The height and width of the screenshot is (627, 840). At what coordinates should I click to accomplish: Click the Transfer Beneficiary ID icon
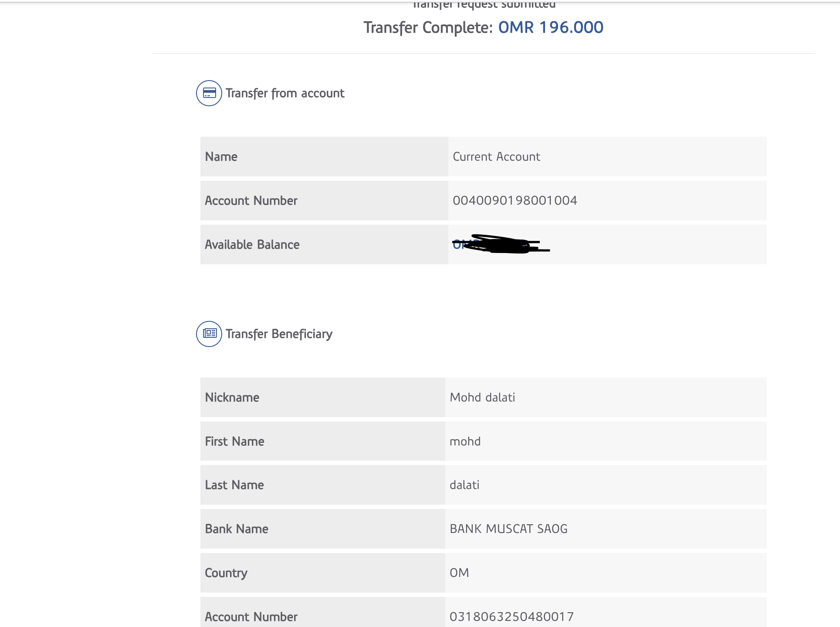209,334
